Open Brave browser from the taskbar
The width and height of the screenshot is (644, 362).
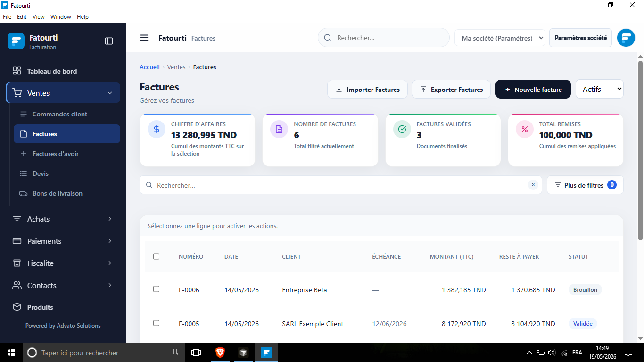(x=220, y=353)
